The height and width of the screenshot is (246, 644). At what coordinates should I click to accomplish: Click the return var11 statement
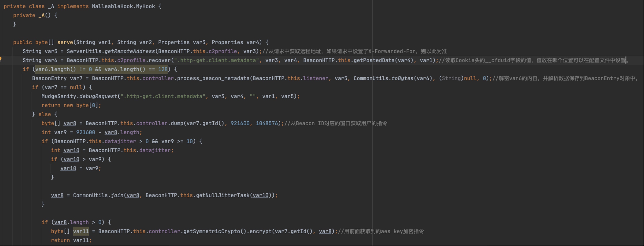click(x=71, y=240)
